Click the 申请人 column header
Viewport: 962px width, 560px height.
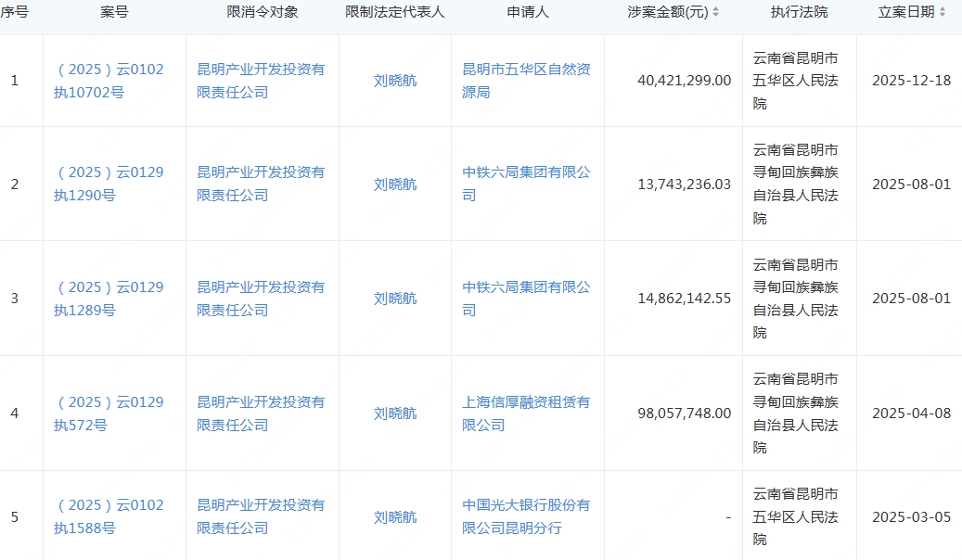[x=528, y=12]
